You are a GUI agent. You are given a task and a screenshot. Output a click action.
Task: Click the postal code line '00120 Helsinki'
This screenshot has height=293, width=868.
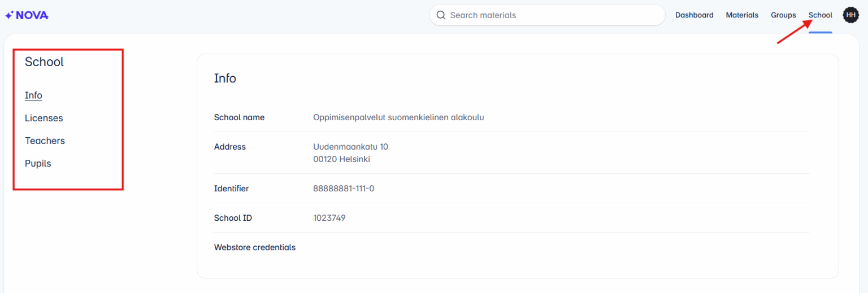tap(341, 159)
